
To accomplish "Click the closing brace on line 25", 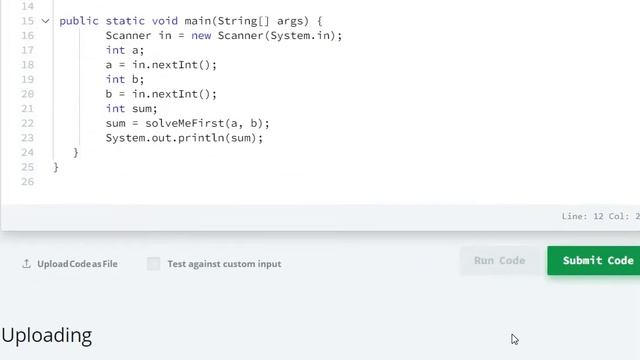I will (x=56, y=167).
